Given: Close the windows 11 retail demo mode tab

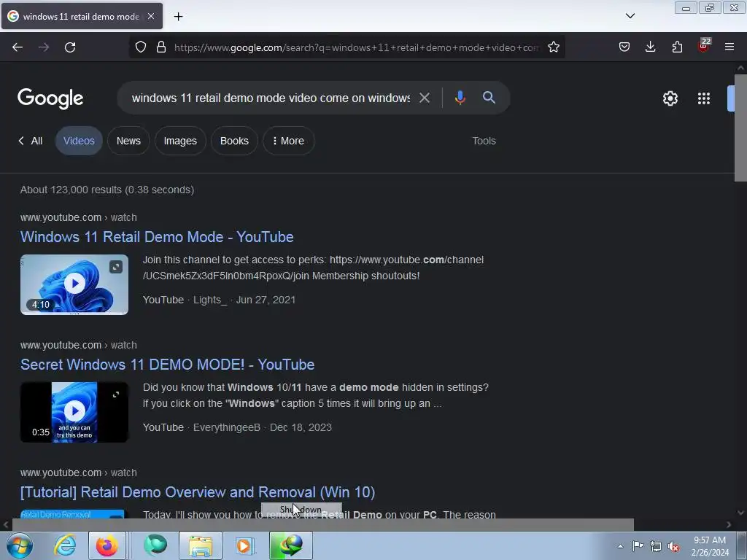Looking at the screenshot, I should (150, 16).
